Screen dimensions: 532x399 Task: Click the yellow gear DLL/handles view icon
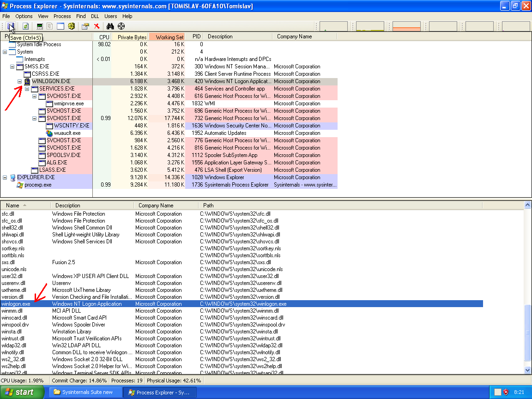[x=71, y=26]
